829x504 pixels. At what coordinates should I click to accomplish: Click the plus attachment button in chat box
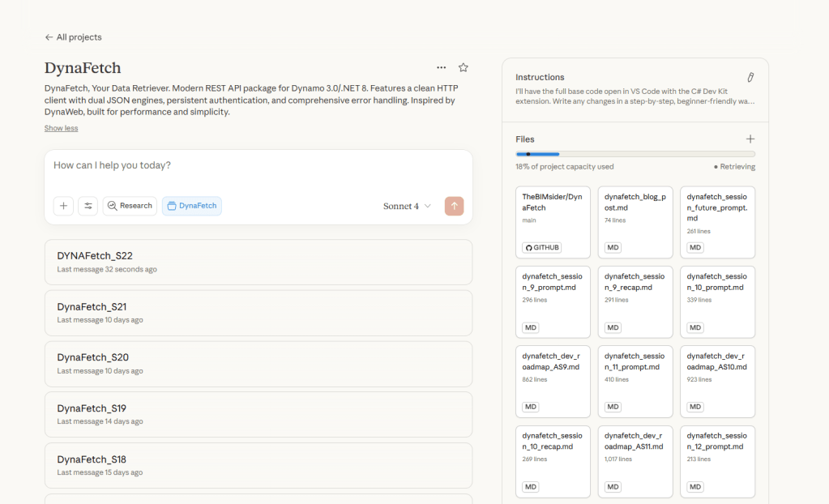pos(63,206)
